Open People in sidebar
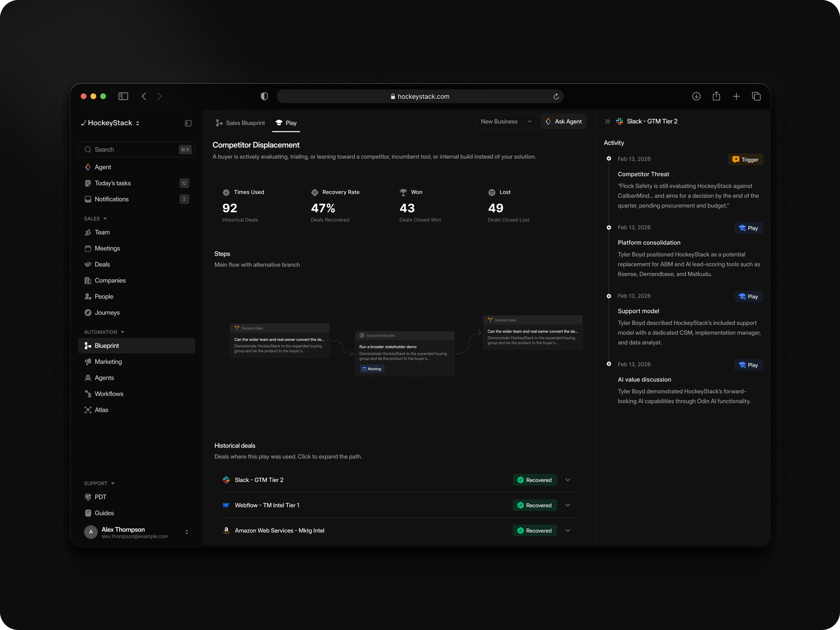 [136, 296]
